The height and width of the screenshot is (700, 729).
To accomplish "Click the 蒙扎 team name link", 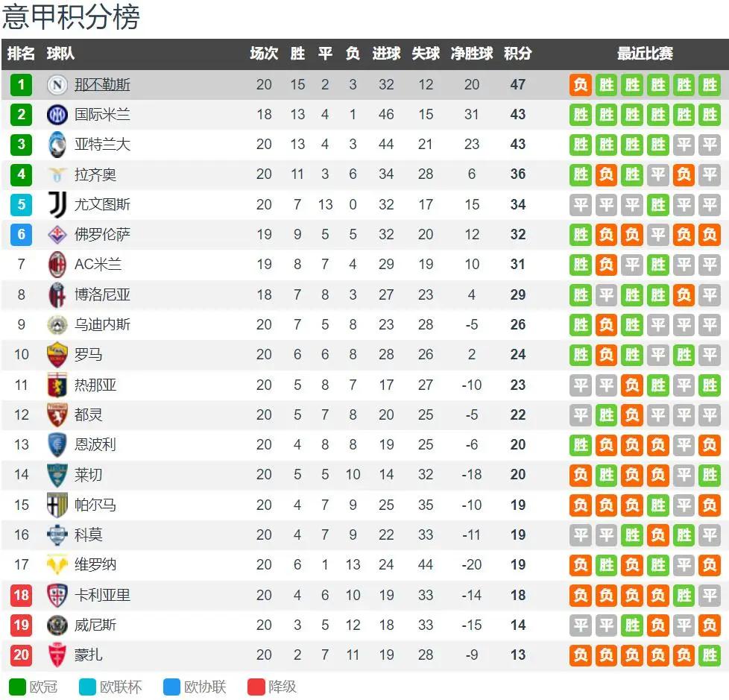I will (x=89, y=655).
